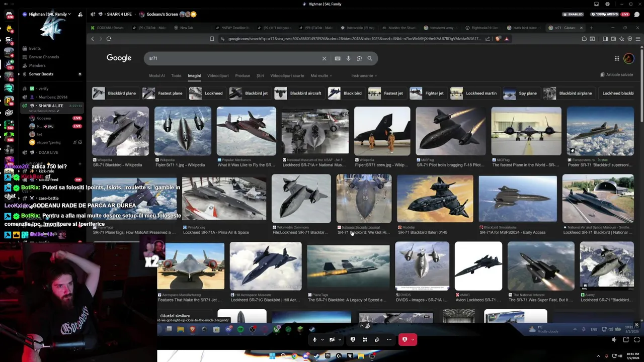Open the Știri news tab
This screenshot has height=362, width=644.
click(x=260, y=75)
